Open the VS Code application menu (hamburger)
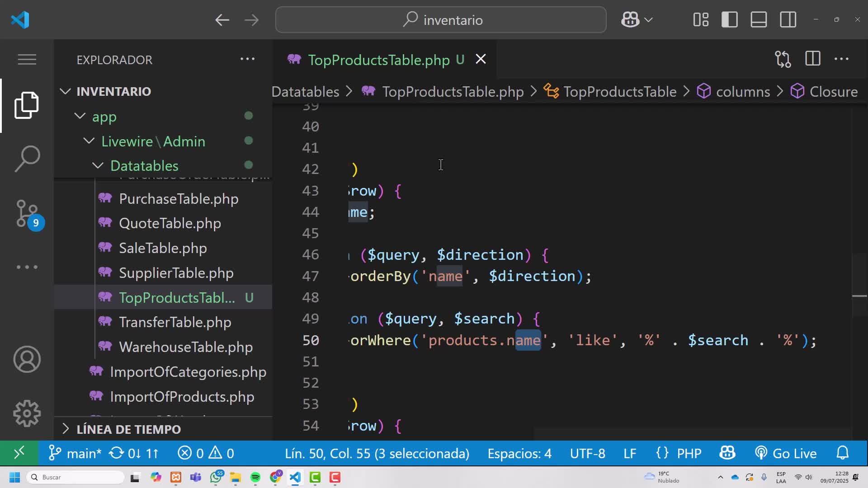This screenshot has height=488, width=868. coord(27,60)
